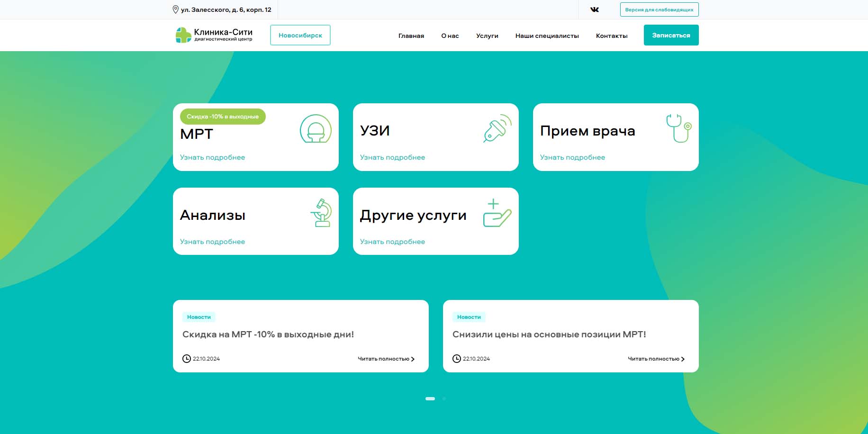Click the Скидка -10% в выходные badge
868x434 pixels.
click(x=223, y=117)
